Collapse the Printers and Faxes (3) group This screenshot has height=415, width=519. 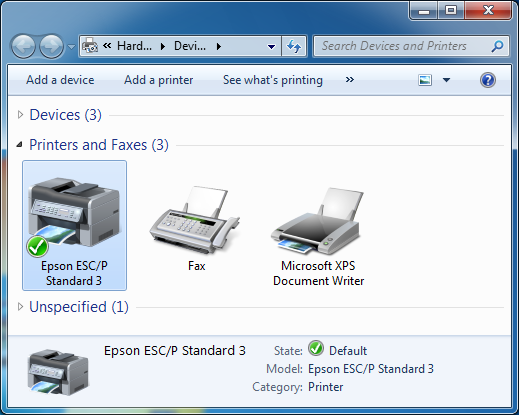(20, 145)
